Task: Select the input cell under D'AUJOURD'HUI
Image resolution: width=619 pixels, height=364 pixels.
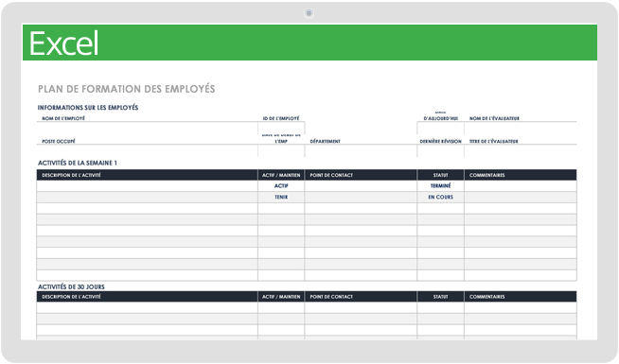Action: tap(440, 129)
